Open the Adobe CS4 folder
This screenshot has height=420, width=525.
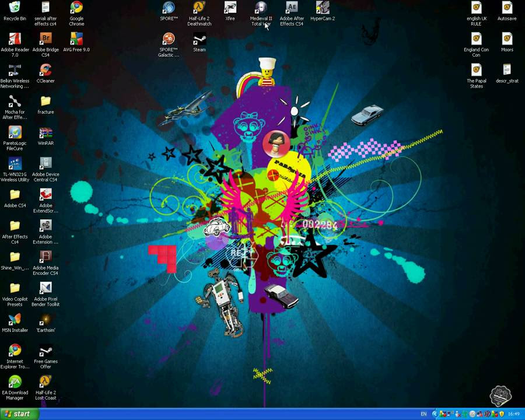(15, 195)
